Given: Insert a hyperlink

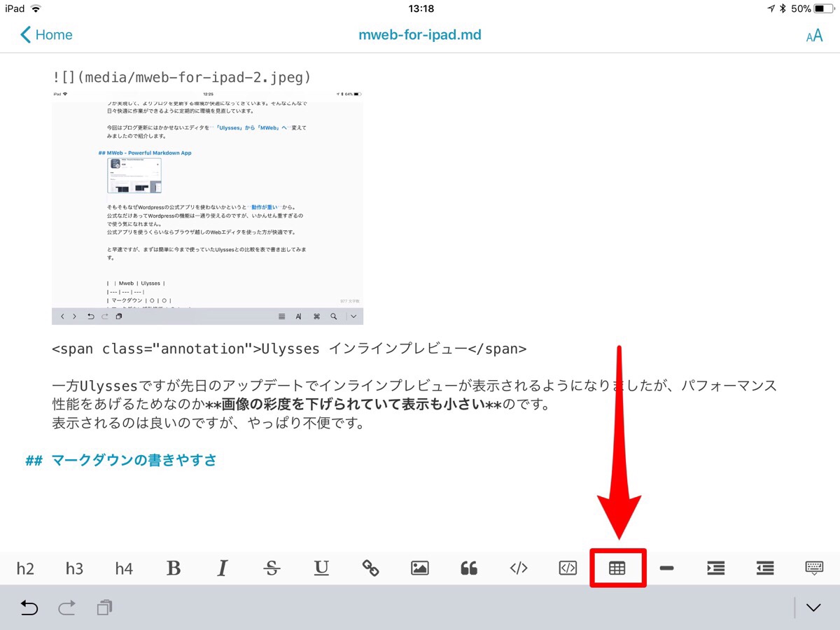Looking at the screenshot, I should 370,568.
